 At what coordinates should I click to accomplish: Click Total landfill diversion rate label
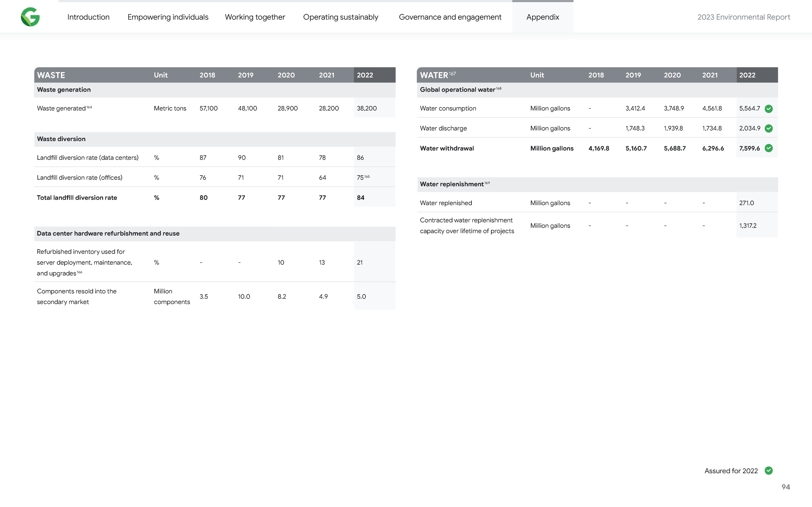(x=77, y=198)
